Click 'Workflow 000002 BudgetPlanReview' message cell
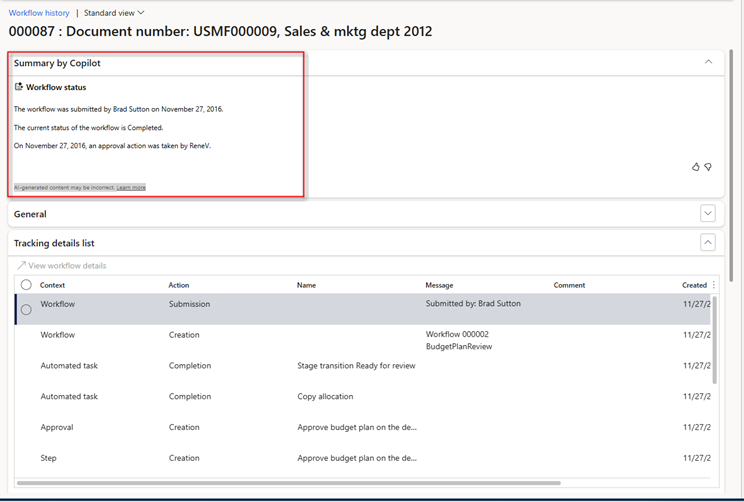 (459, 340)
